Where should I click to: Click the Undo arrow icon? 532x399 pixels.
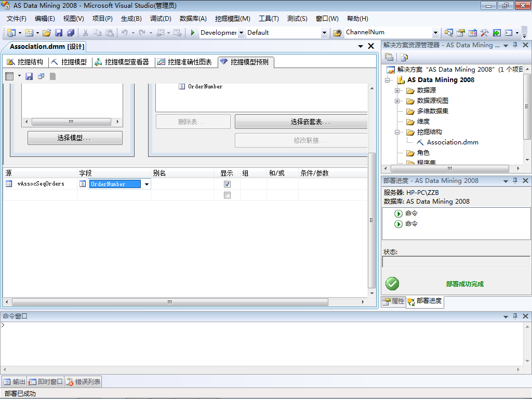(125, 33)
